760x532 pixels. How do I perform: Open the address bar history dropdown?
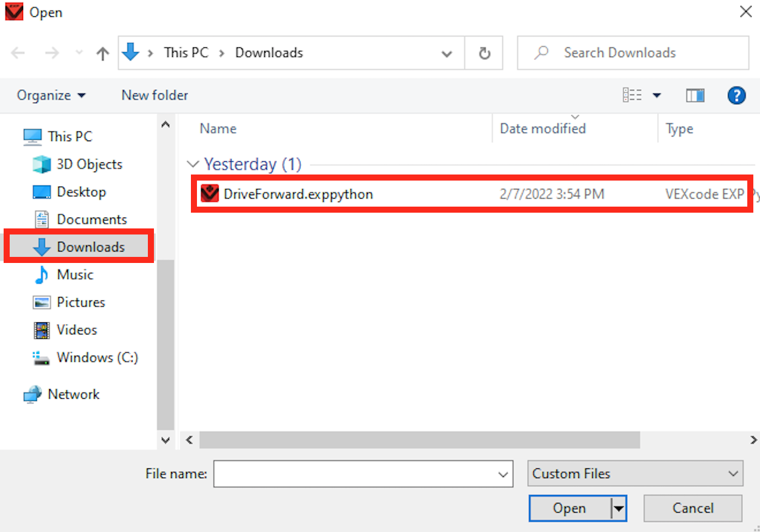[447, 53]
